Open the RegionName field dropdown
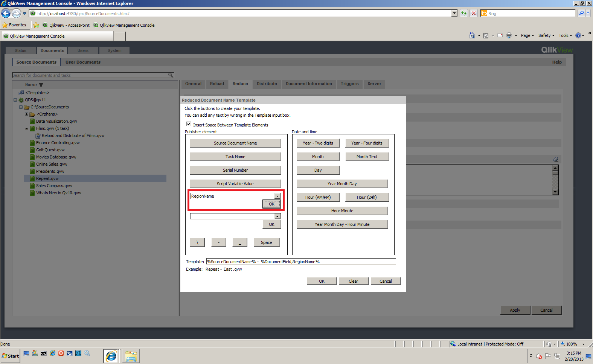The width and height of the screenshot is (593, 364). (x=277, y=196)
